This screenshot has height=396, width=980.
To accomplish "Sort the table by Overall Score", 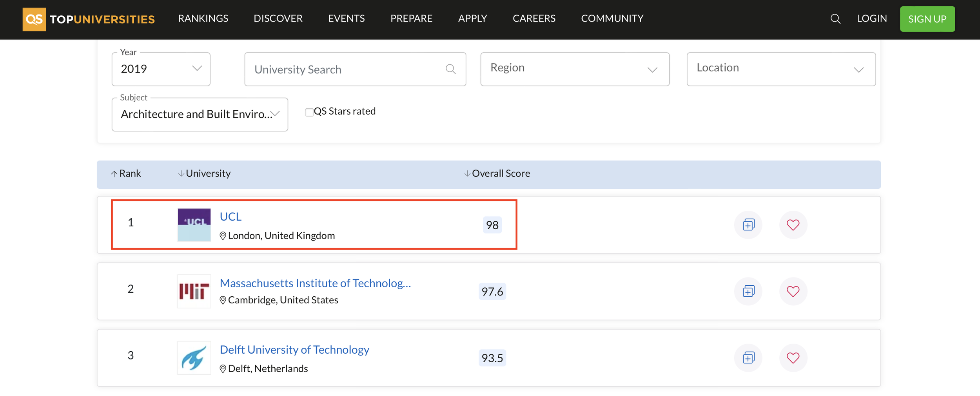I will point(497,173).
